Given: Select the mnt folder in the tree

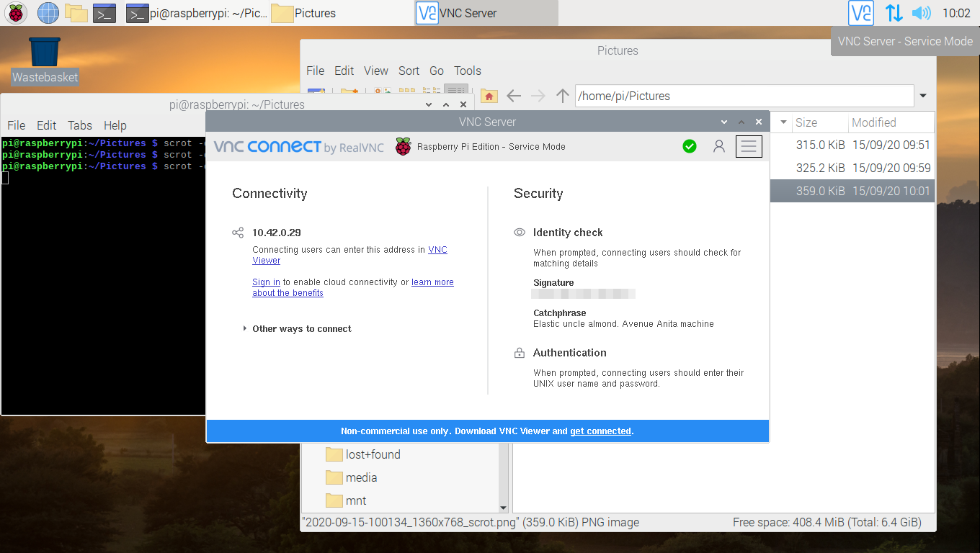Looking at the screenshot, I should 347,500.
